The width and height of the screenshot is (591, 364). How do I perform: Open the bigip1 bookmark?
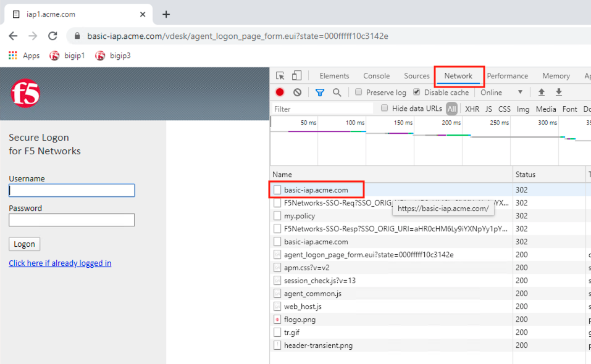67,56
